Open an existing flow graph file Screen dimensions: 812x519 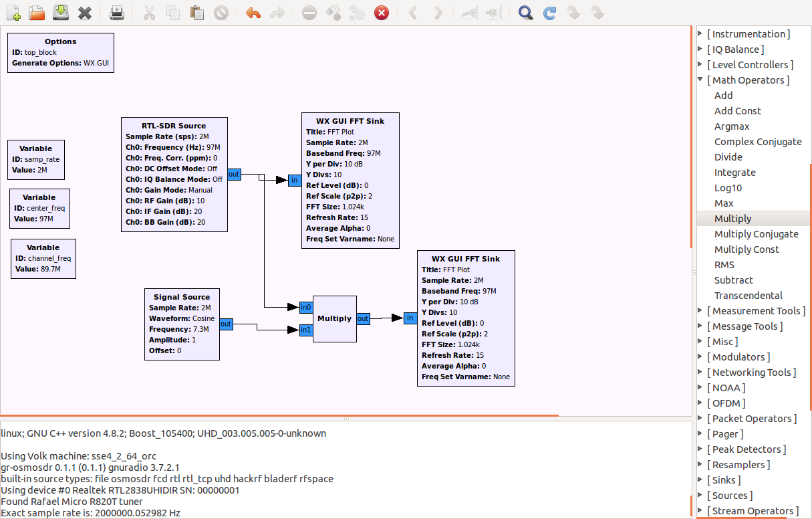point(37,13)
